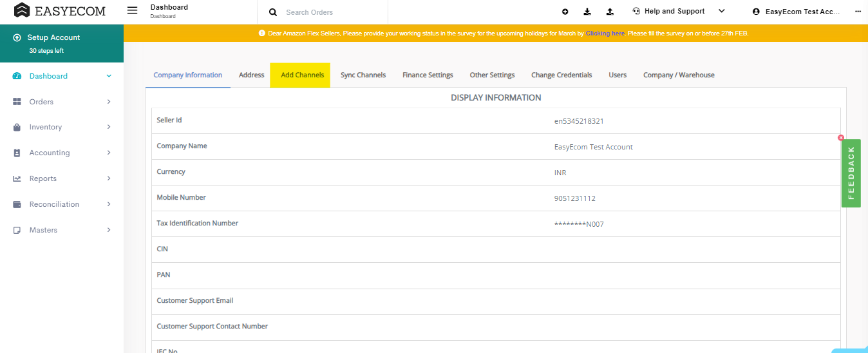Click mobile number 9051231112
This screenshot has height=353, width=868.
[x=575, y=198]
